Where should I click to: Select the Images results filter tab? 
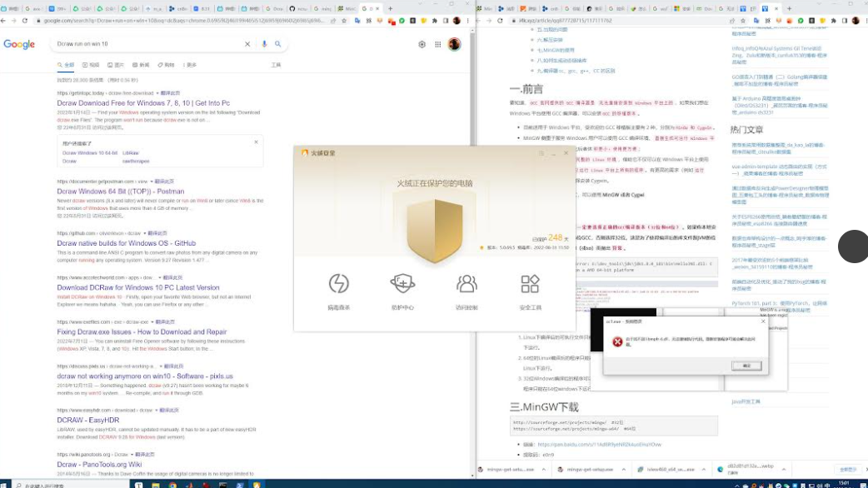pyautogui.click(x=116, y=65)
